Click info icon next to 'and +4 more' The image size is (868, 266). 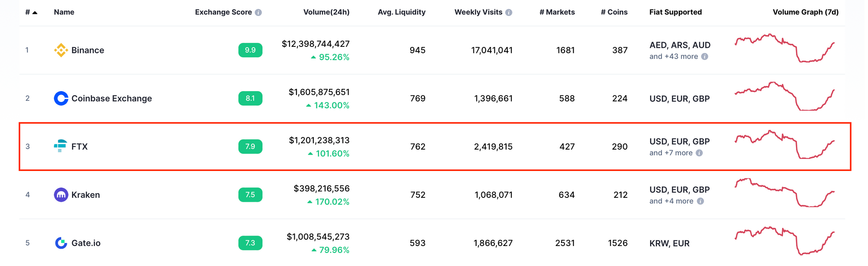pos(700,201)
